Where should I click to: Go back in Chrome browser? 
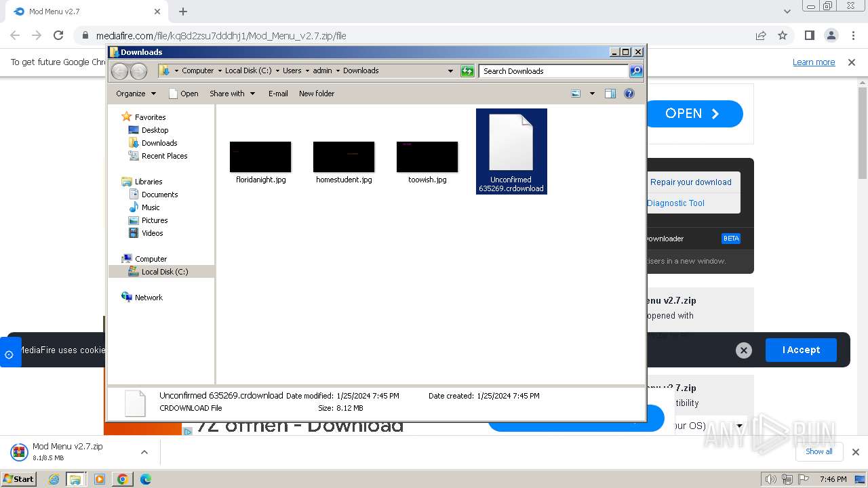15,35
